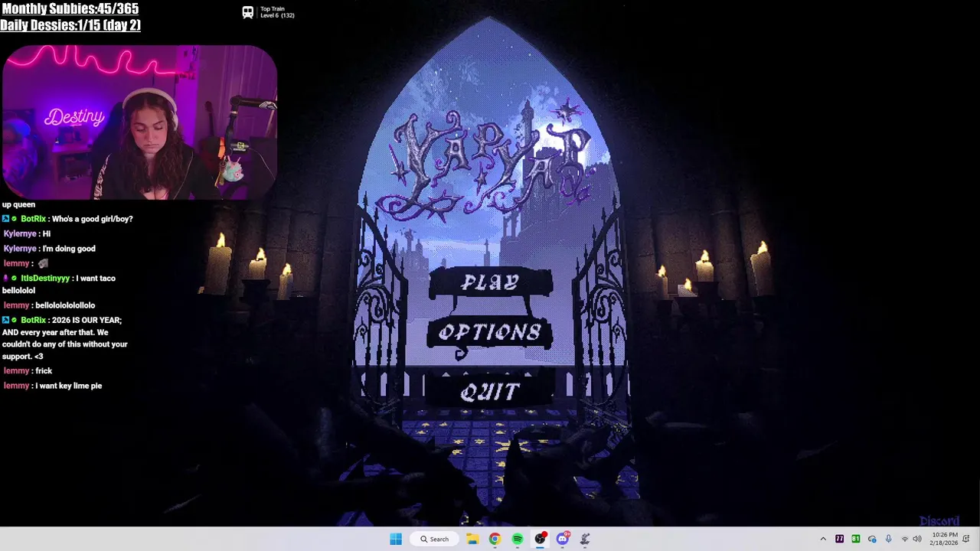
Task: Click ItIsDestinyyy's 'I want taco' message
Action: 59,284
